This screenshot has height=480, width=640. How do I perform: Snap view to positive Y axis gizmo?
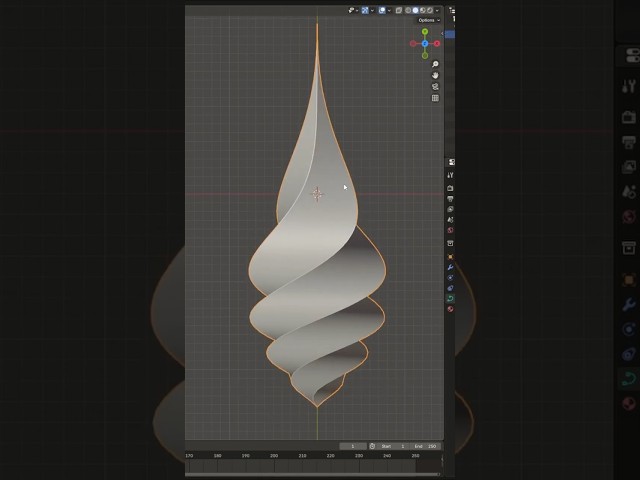click(x=425, y=31)
